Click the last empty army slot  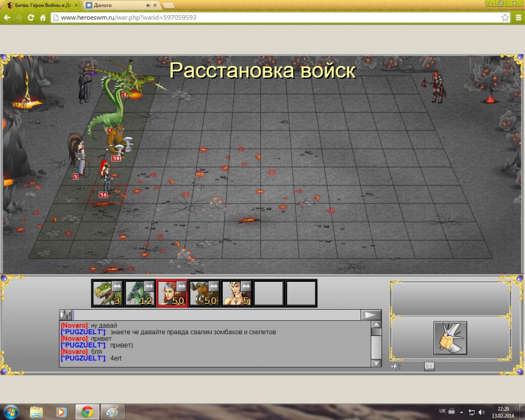click(301, 293)
